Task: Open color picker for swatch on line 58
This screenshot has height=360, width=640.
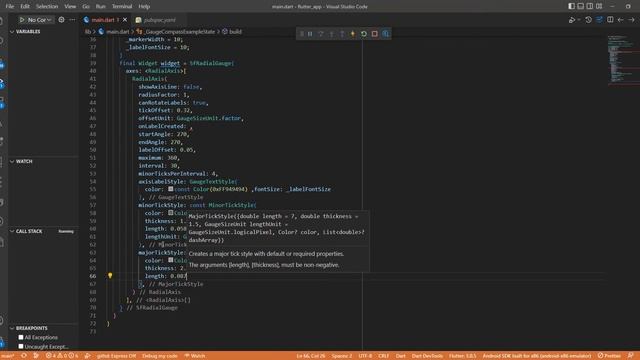Action: (171, 213)
